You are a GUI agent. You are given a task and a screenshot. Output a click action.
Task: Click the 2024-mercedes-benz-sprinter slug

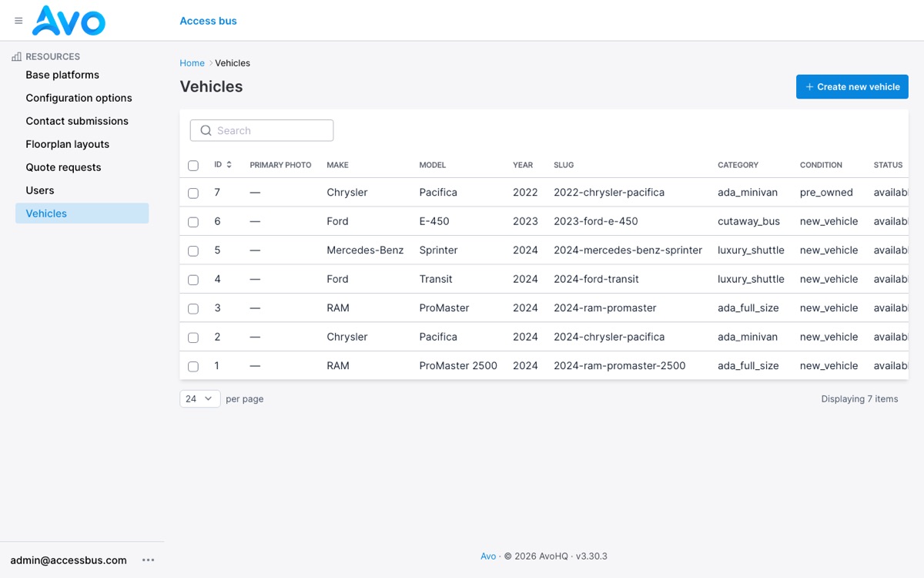coord(628,250)
